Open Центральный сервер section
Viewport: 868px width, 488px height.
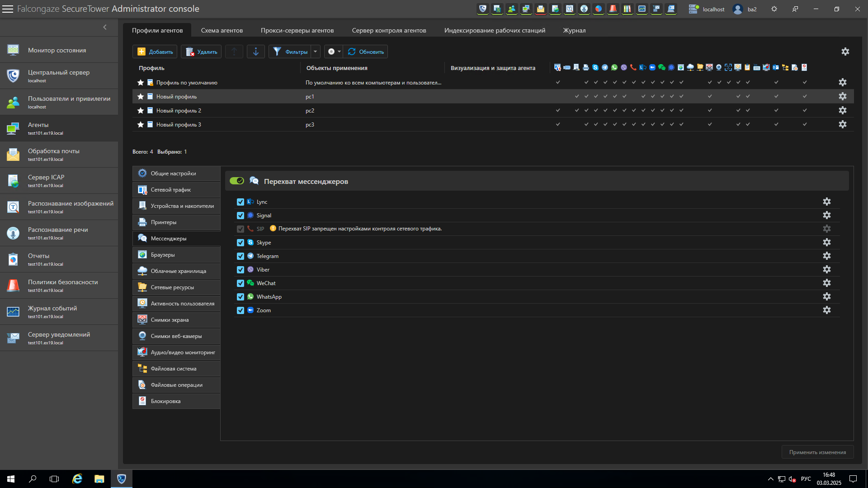[x=59, y=76]
